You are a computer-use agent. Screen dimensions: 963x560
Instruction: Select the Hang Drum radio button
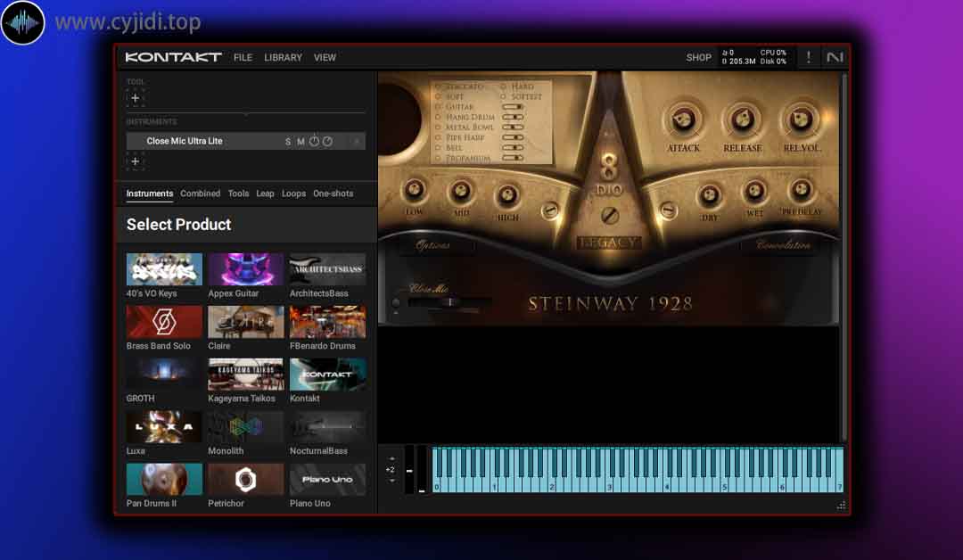tap(439, 118)
